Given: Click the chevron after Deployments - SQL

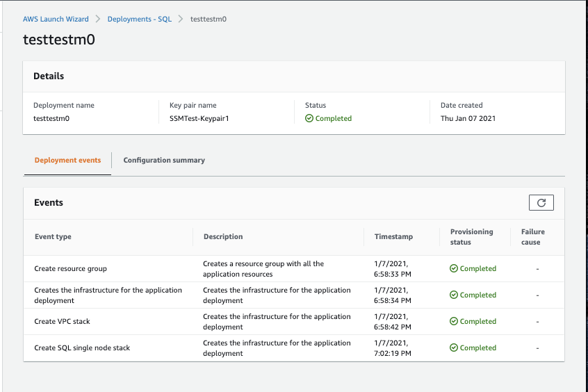Looking at the screenshot, I should click(x=181, y=19).
